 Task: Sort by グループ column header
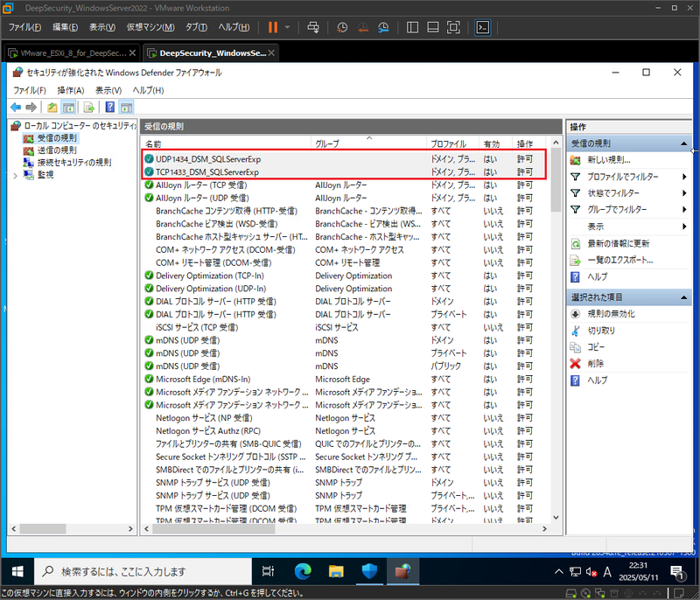pos(368,144)
